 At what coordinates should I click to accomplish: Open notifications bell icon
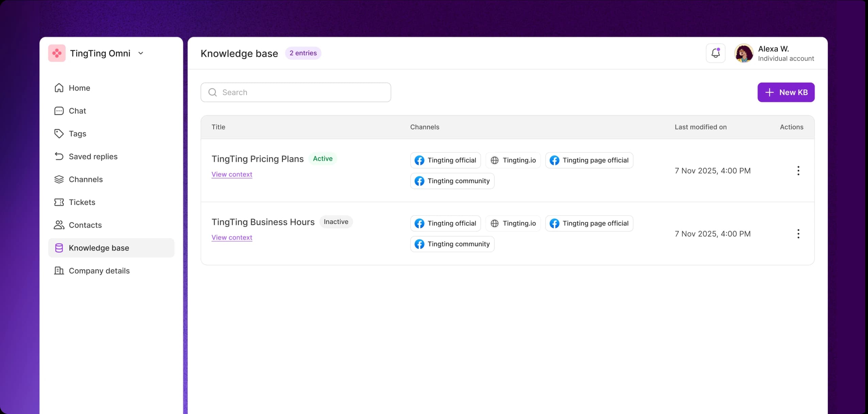point(716,53)
